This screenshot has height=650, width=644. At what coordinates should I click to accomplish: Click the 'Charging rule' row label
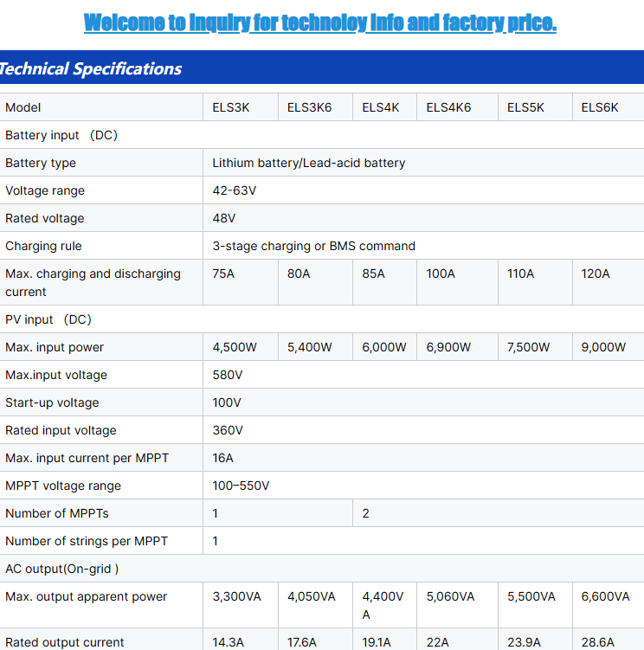[x=43, y=246]
